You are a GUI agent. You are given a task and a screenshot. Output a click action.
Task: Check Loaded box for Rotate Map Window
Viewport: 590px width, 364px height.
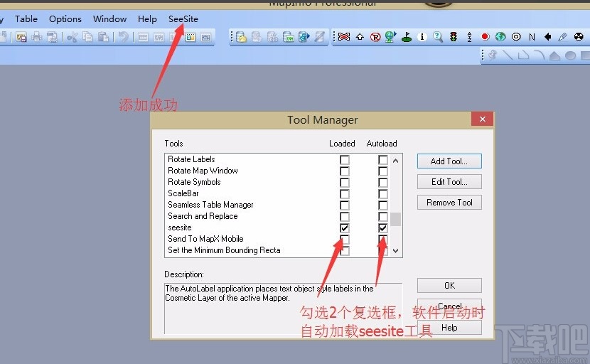(344, 171)
